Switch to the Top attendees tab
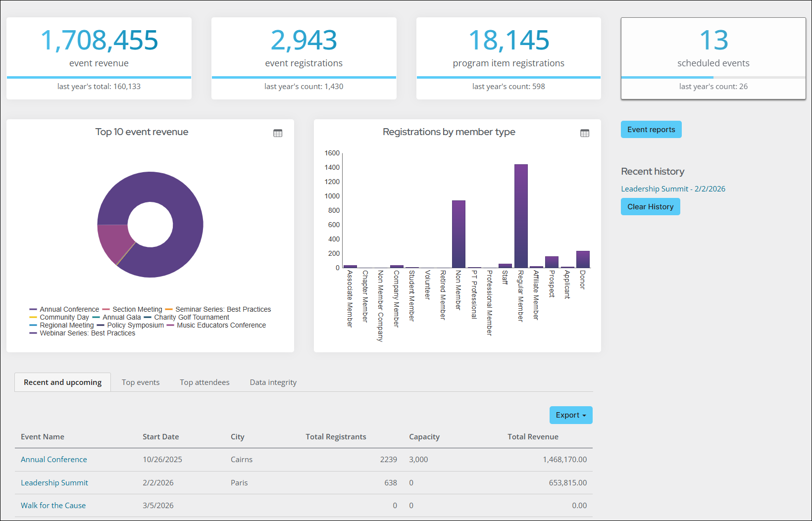Viewport: 812px width, 521px height. [x=204, y=382]
